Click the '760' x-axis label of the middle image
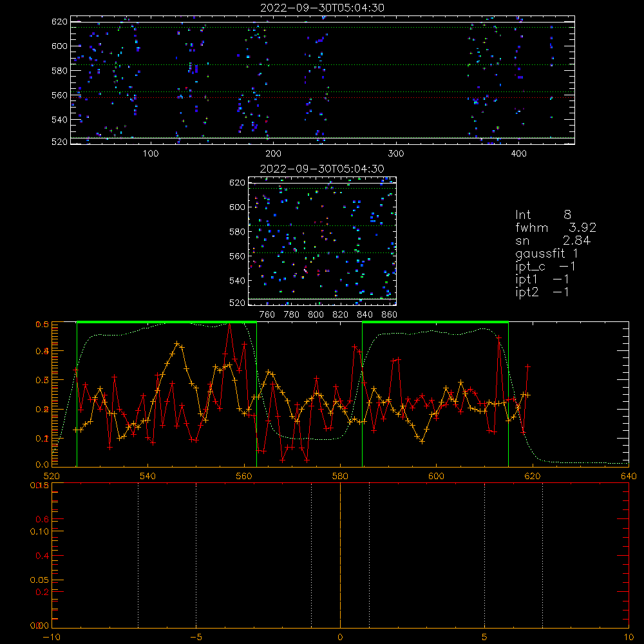 click(267, 315)
